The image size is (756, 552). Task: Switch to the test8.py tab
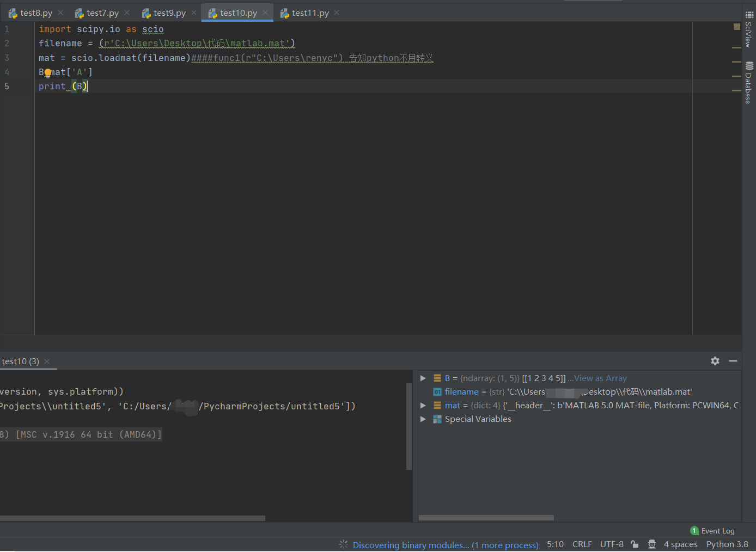36,13
